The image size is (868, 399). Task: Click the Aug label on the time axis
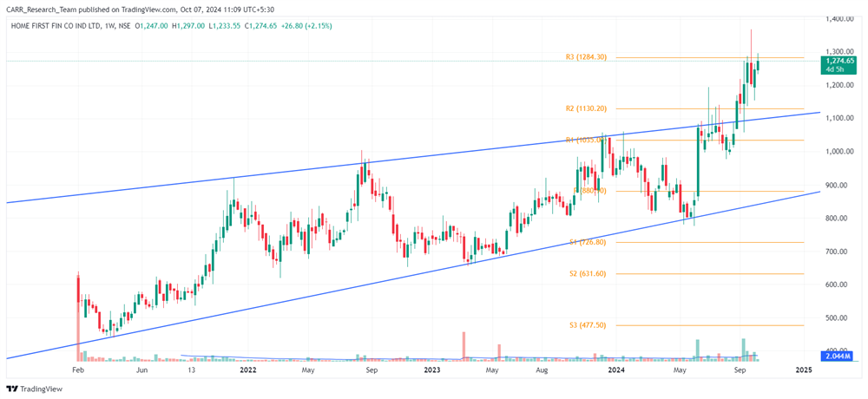542,370
